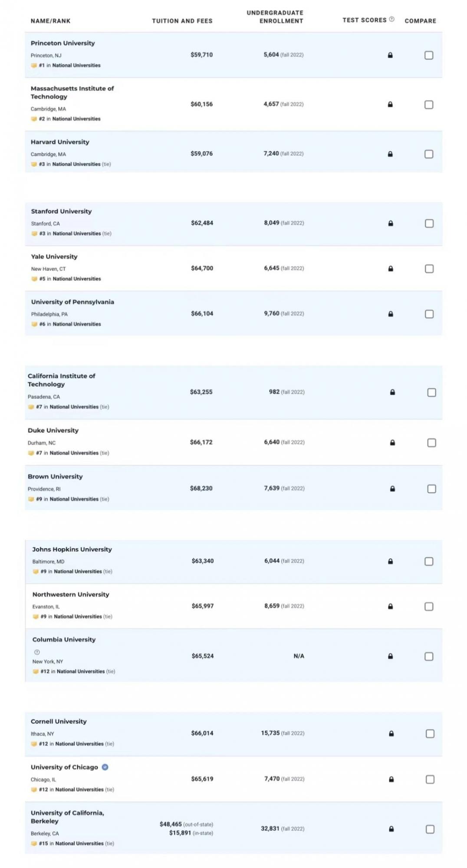Click the Undergraduate Enrollment column header

[275, 17]
